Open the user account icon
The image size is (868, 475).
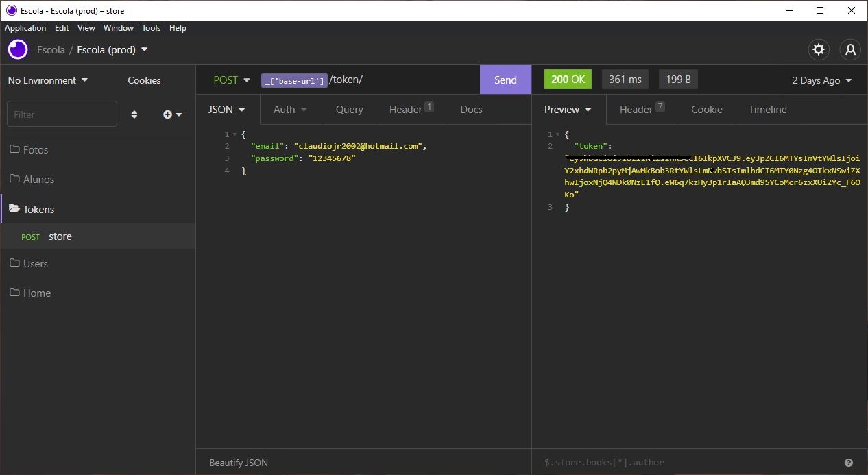tap(850, 49)
